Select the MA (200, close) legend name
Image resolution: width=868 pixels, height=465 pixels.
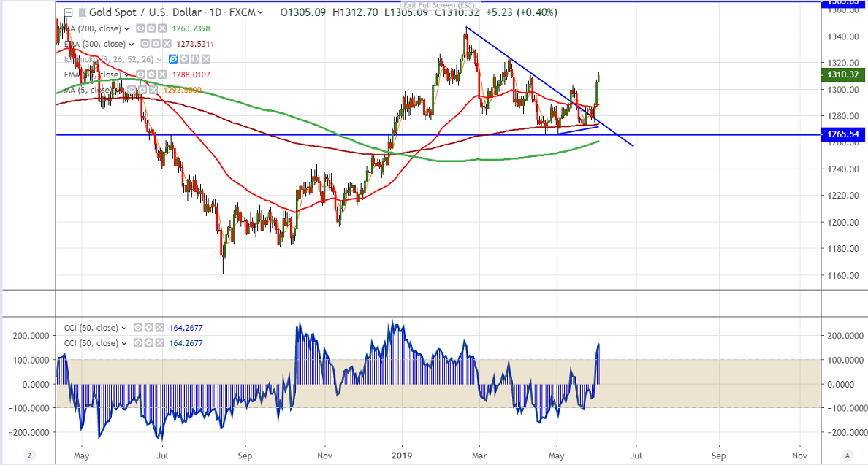pyautogui.click(x=94, y=28)
